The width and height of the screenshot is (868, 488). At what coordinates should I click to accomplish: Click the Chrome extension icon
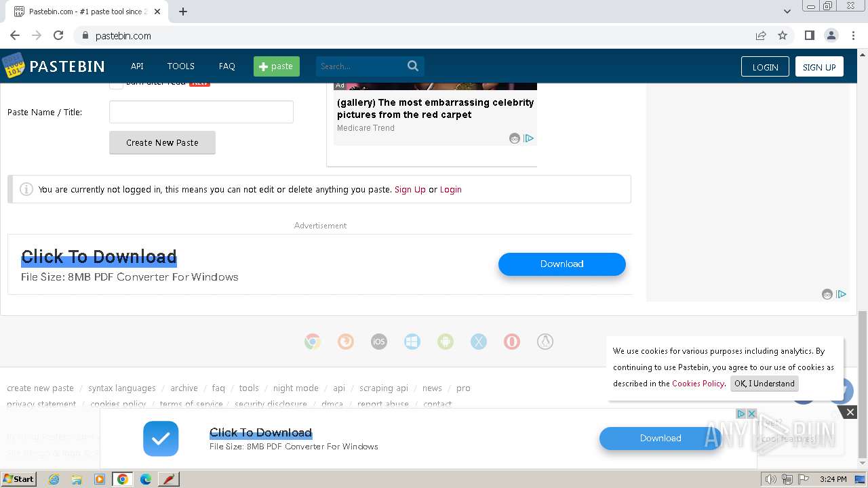(313, 342)
